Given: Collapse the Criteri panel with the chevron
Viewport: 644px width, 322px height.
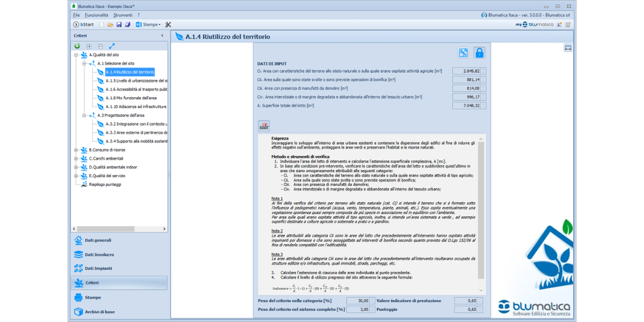Looking at the screenshot, I should click(x=163, y=35).
